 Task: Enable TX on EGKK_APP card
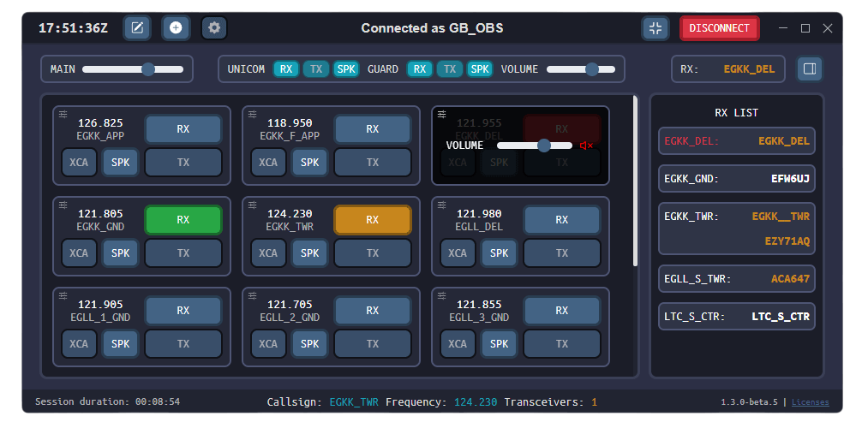[183, 162]
